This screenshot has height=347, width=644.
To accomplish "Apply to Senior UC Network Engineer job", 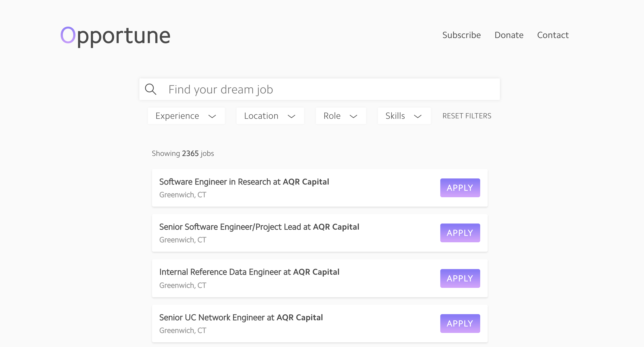I will tap(460, 323).
